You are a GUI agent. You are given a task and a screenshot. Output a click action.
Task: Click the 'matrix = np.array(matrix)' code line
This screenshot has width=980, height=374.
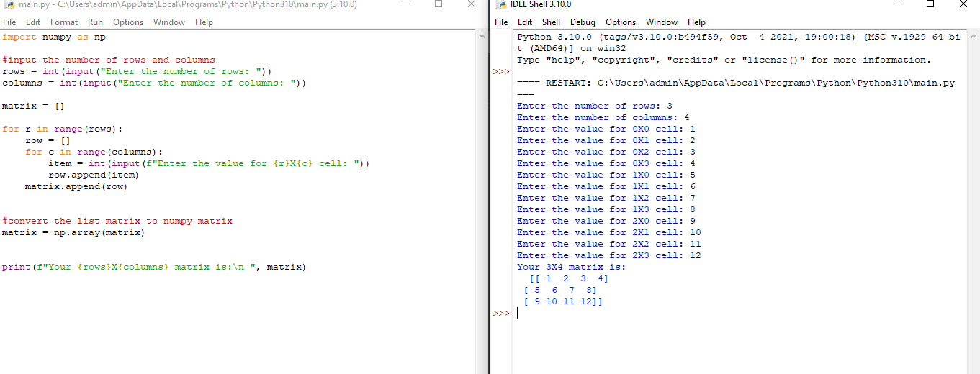pos(73,233)
